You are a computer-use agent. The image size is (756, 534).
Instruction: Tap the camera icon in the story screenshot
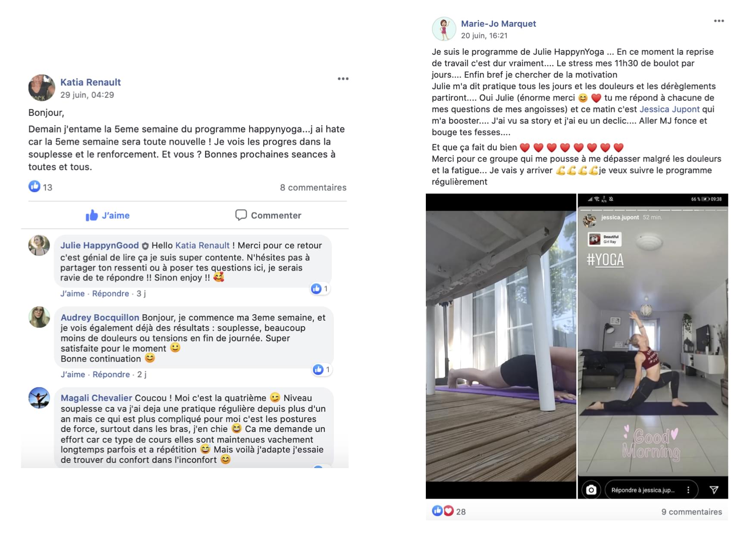(591, 490)
